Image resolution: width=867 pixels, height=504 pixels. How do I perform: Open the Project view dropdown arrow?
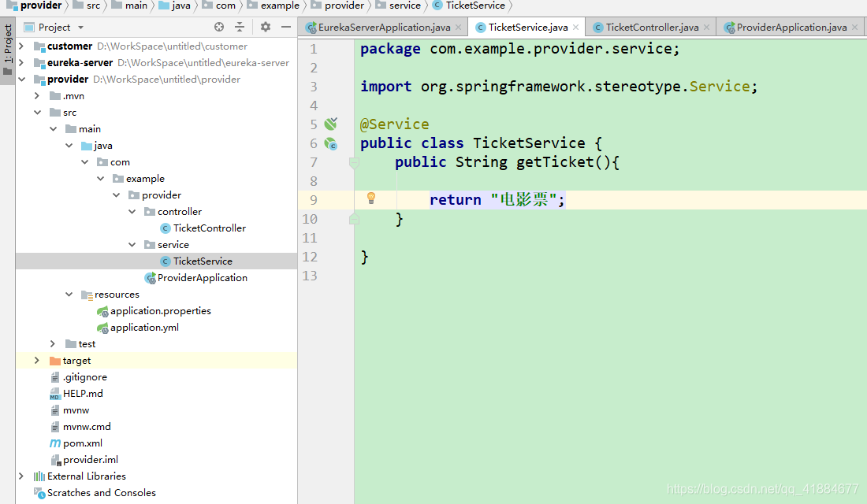click(x=80, y=28)
